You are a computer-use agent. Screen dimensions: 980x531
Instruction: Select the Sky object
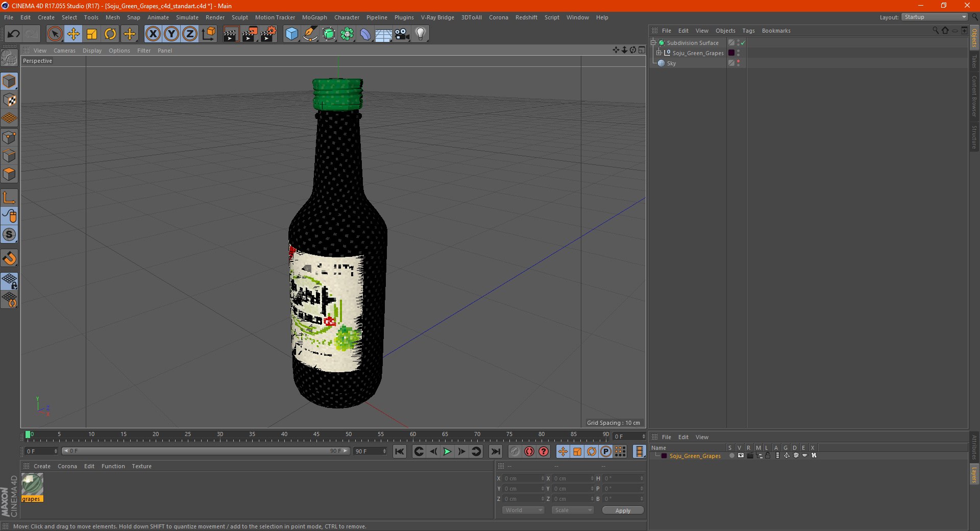[671, 63]
